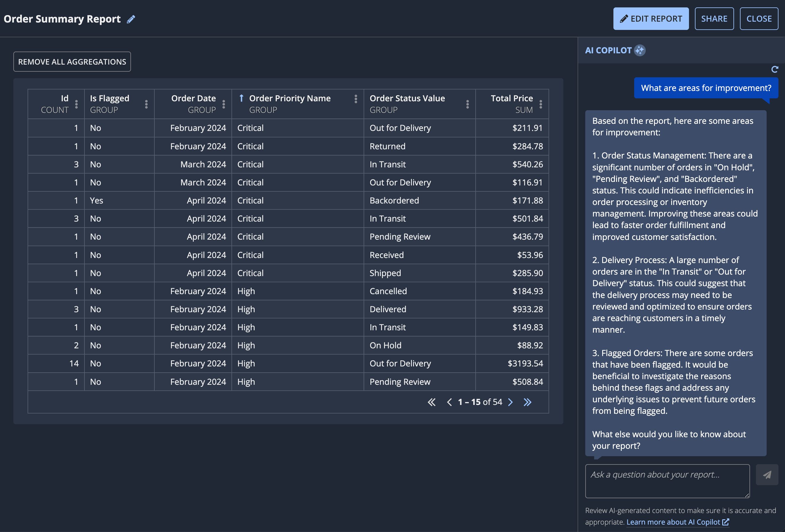Select the On Hold status cell
Screen dimensions: 785x532
pyautogui.click(x=420, y=345)
